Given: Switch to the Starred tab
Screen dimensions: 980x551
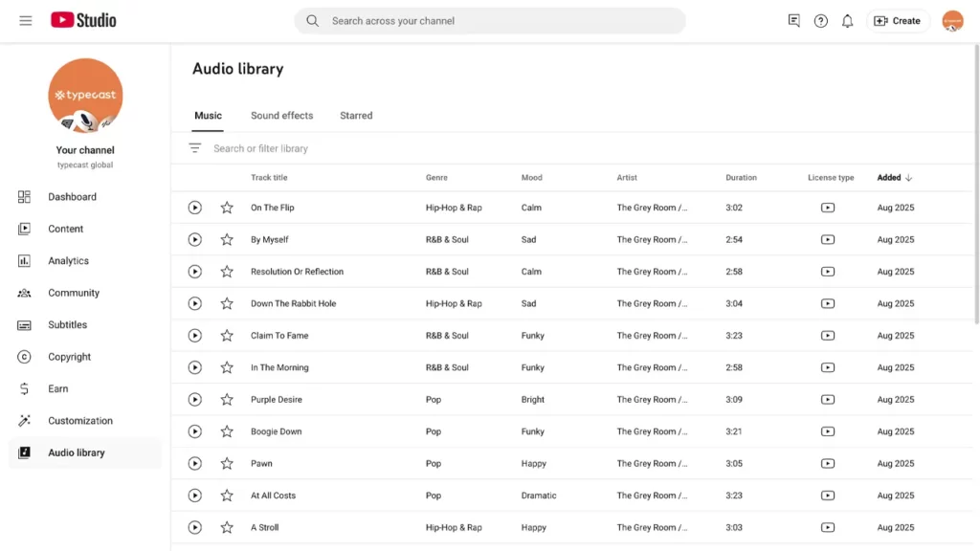Looking at the screenshot, I should 356,116.
